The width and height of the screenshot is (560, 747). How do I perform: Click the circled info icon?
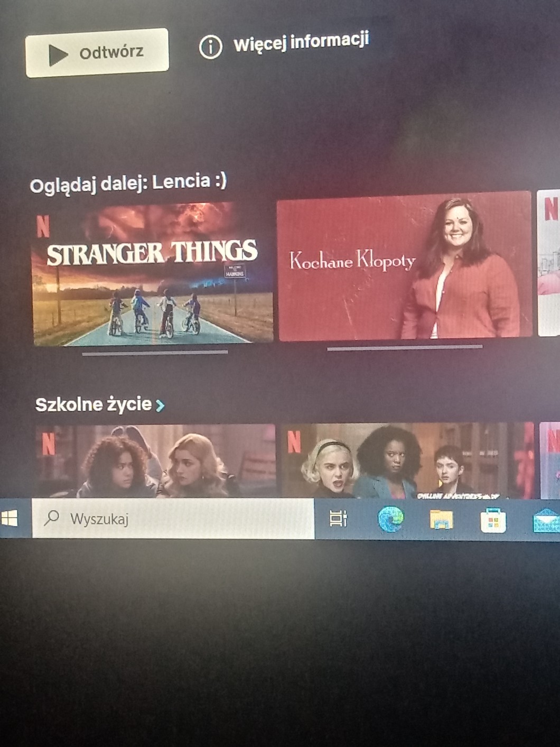[210, 47]
